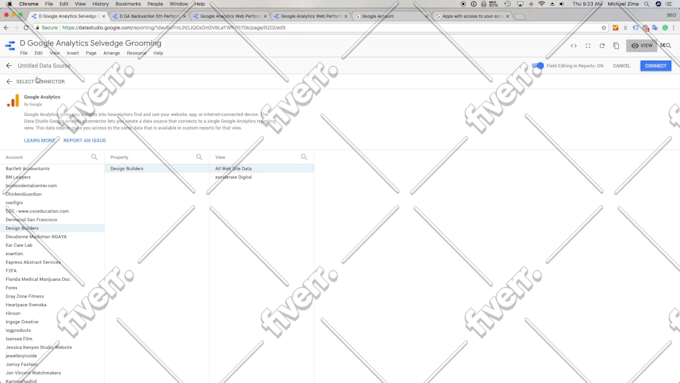Open the Time Machine menu bar icon
This screenshot has height=383, width=680.
pos(507,4)
